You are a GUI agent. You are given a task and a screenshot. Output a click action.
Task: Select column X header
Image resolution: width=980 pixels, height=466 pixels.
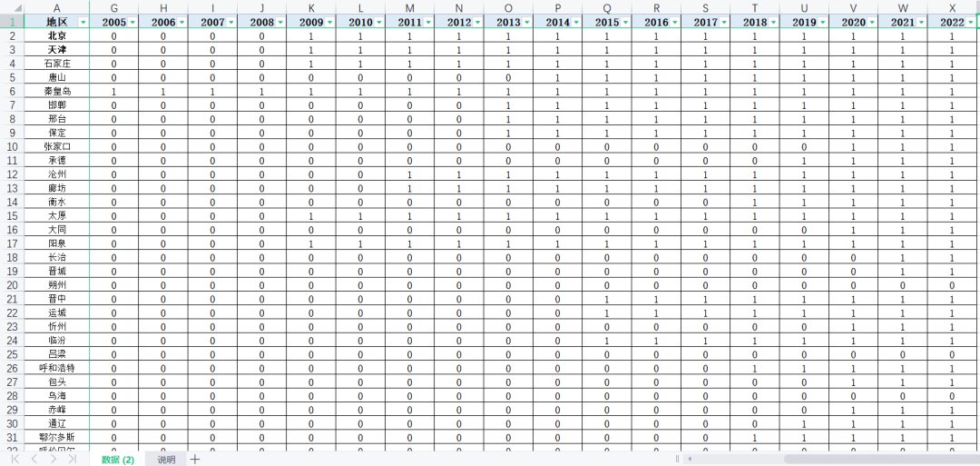pos(953,7)
